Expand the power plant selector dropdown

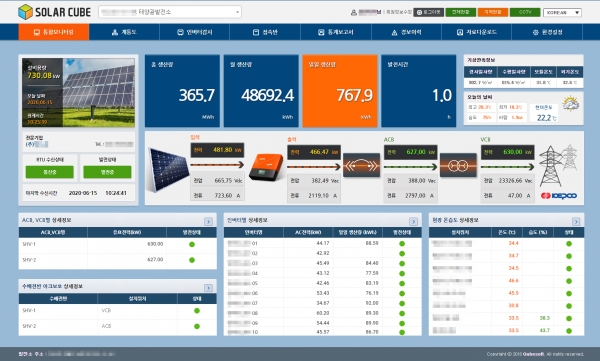[x=170, y=12]
